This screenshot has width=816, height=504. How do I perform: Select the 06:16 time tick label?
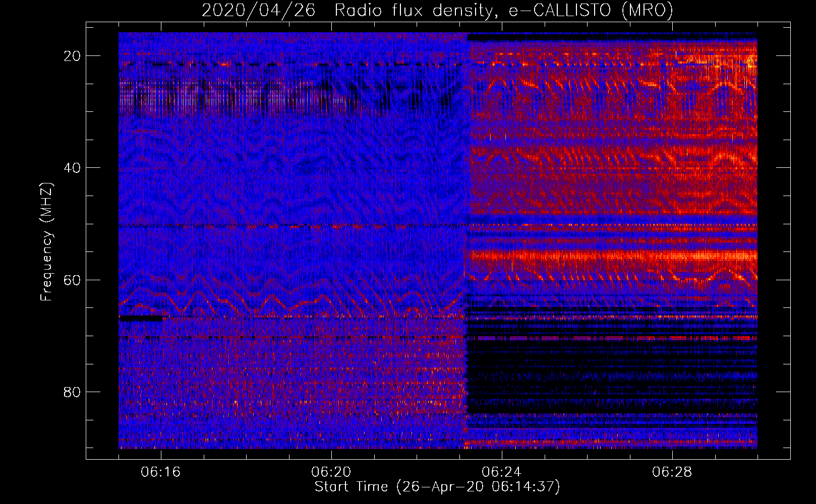pos(161,472)
